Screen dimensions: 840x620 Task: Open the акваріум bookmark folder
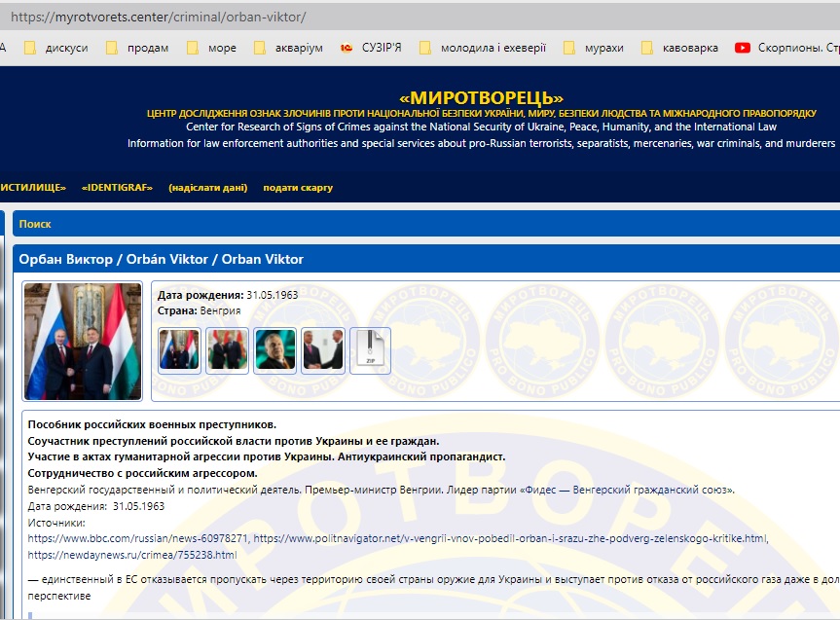(x=289, y=49)
